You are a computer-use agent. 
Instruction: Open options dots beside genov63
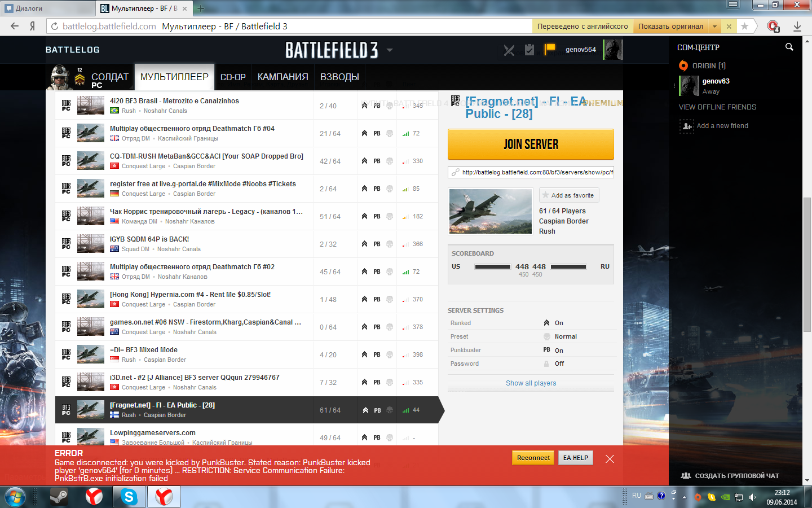[674, 86]
